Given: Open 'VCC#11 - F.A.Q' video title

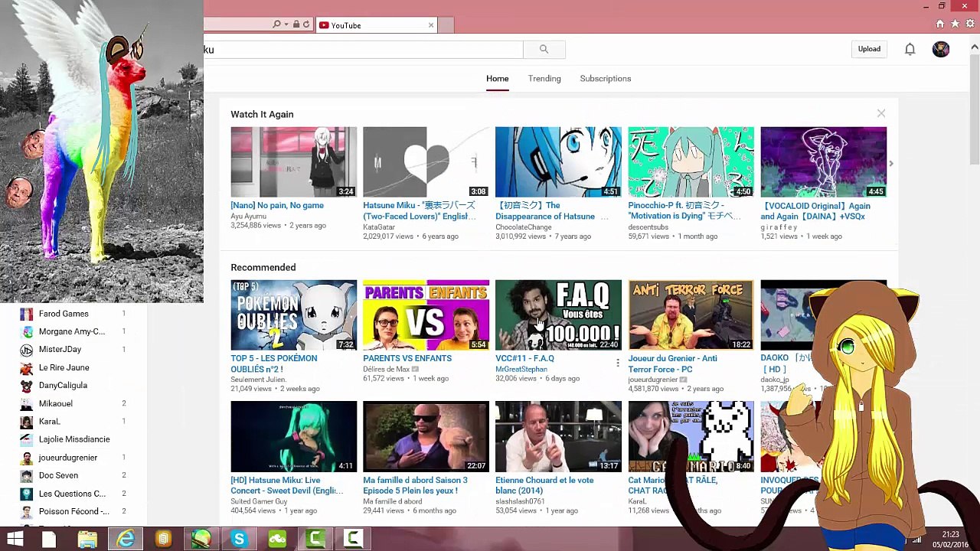Looking at the screenshot, I should [x=524, y=358].
